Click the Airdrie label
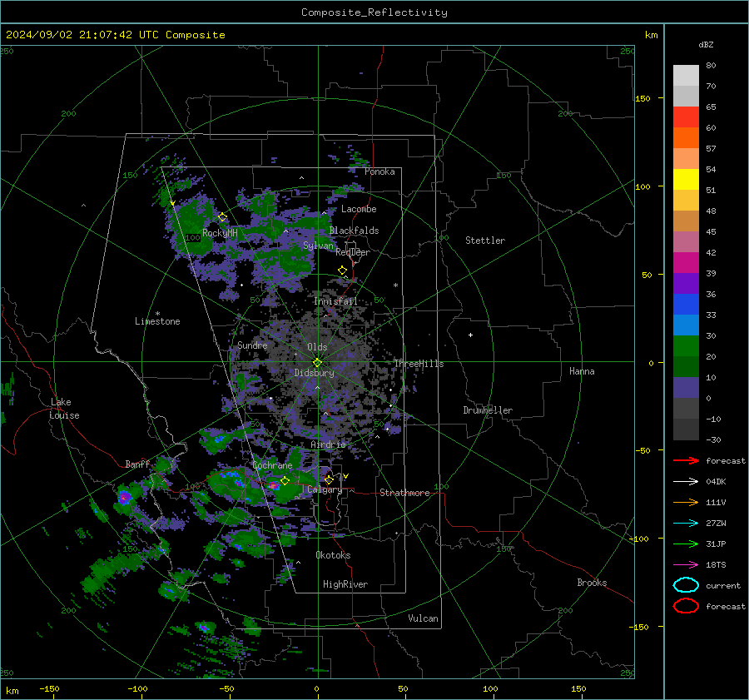 [328, 444]
